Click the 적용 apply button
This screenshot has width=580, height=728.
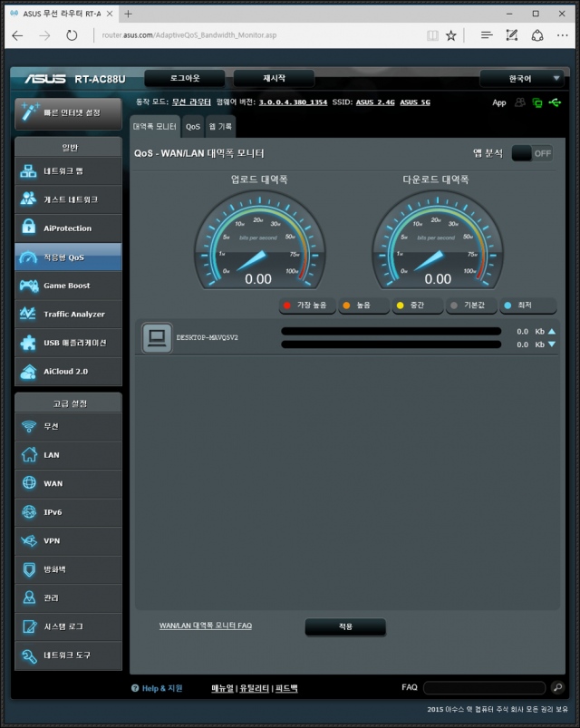[345, 626]
